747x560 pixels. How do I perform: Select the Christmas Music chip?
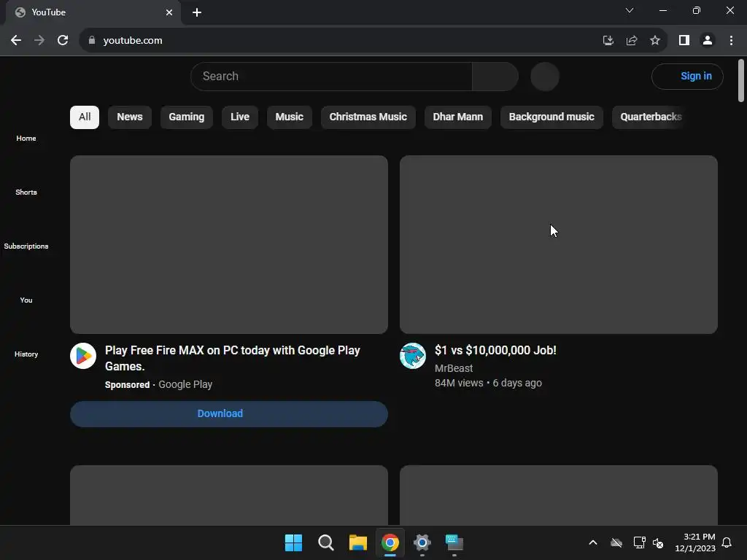click(368, 117)
